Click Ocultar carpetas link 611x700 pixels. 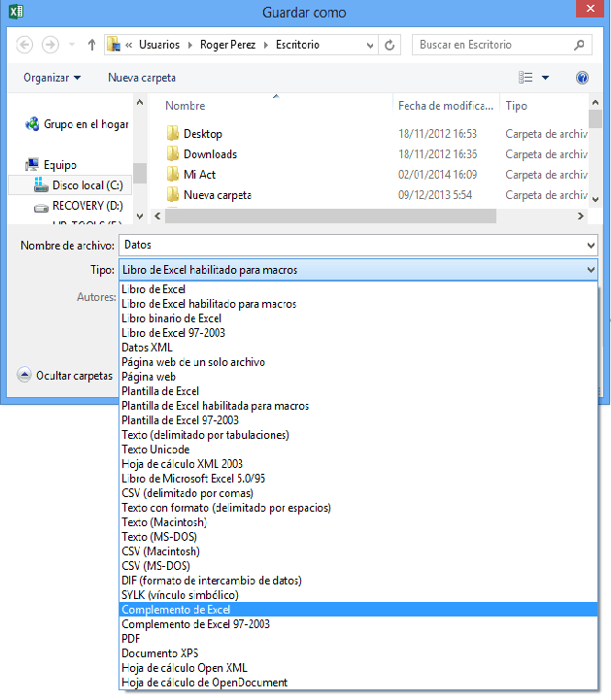pos(74,376)
